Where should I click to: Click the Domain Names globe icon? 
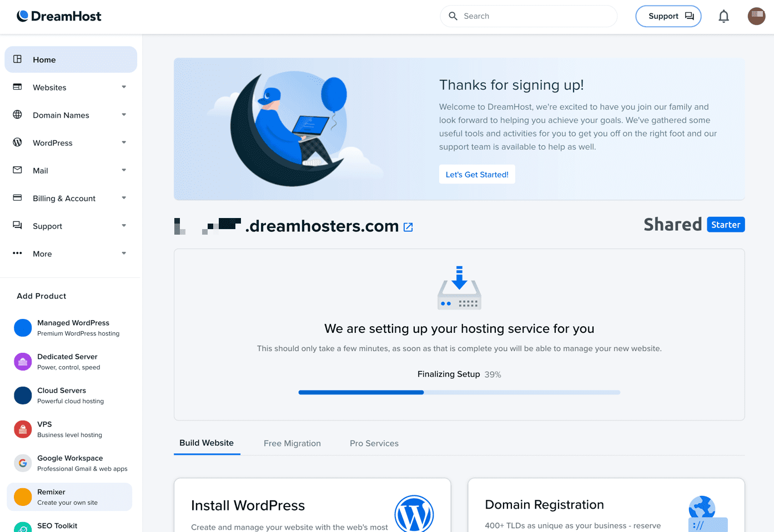pyautogui.click(x=17, y=114)
